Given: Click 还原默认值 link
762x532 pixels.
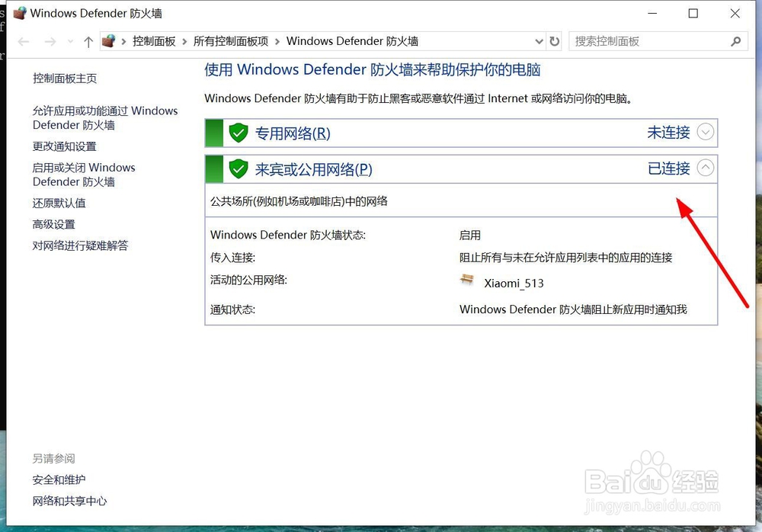Looking at the screenshot, I should click(59, 203).
